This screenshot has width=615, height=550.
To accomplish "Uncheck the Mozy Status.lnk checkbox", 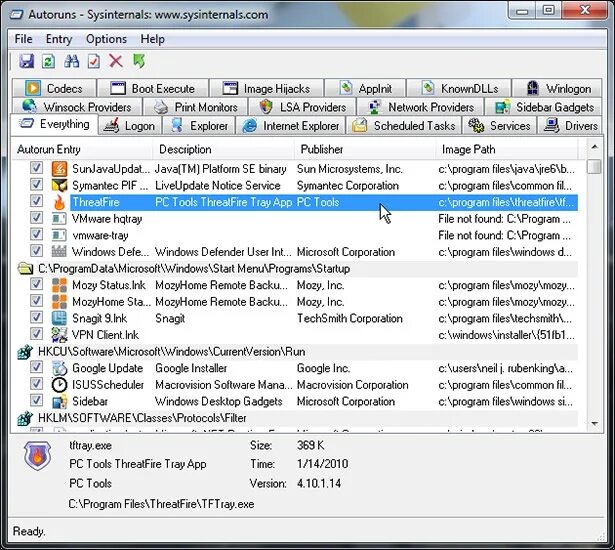I will click(36, 284).
